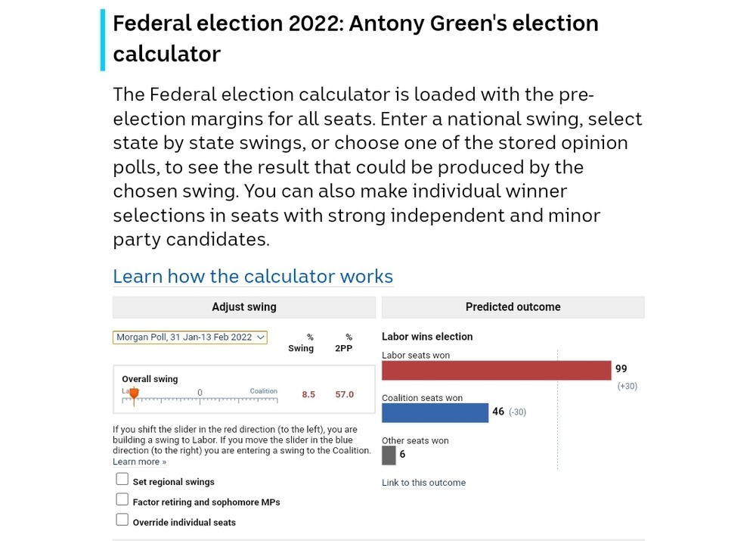Click the 57.0 two-party-preferred value

pos(345,394)
